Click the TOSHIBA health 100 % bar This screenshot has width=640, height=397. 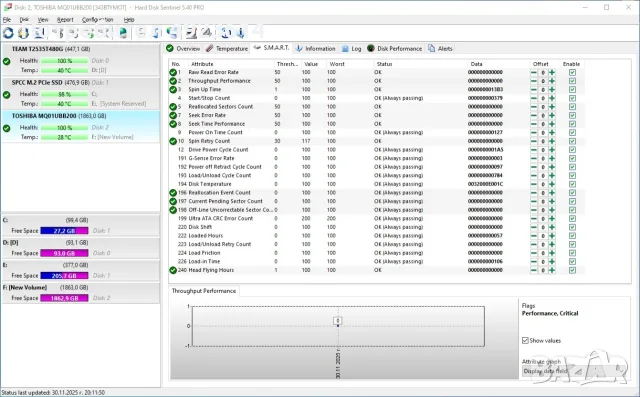(x=64, y=128)
